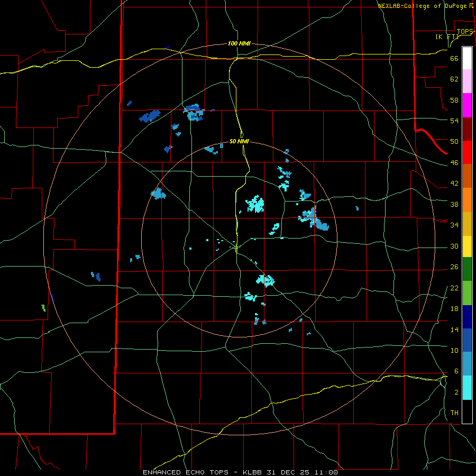Click the dark red legend swatch
The image size is (476, 476).
tap(467, 129)
